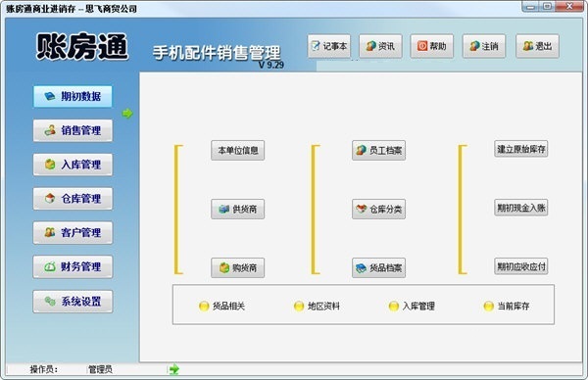
Task: Click the icon on 注销 button
Action: (474, 46)
